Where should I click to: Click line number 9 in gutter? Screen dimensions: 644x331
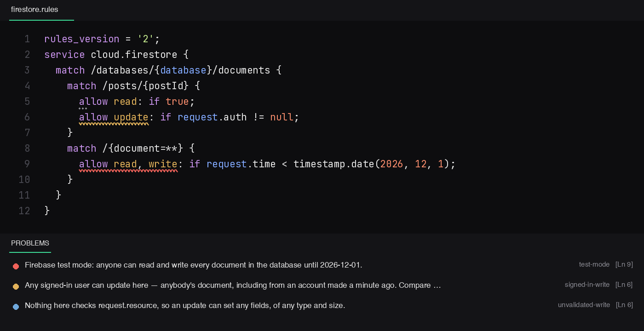click(x=27, y=164)
